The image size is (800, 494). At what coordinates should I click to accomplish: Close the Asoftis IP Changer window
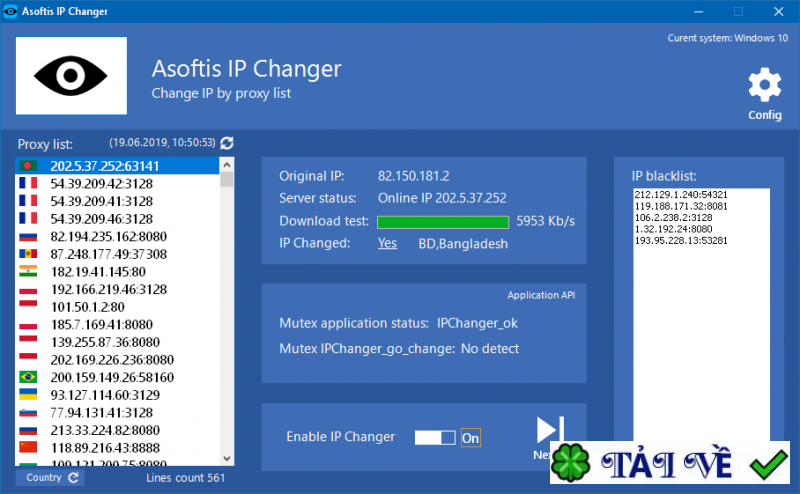point(779,11)
